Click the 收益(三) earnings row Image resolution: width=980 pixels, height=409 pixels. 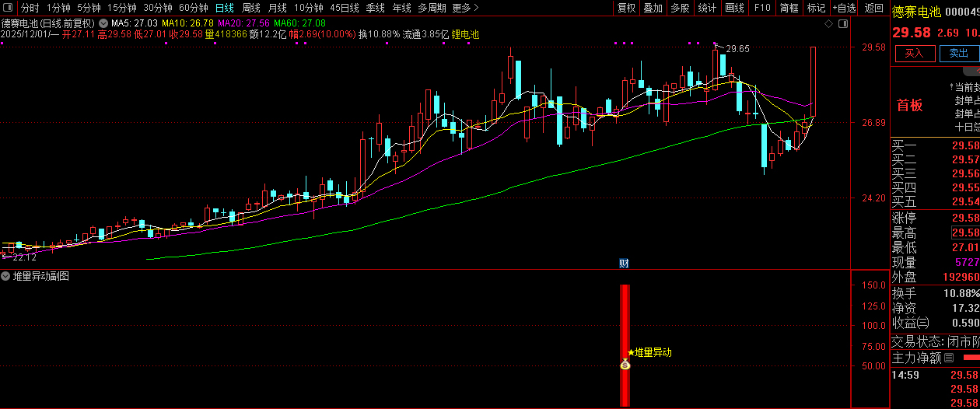(x=935, y=323)
